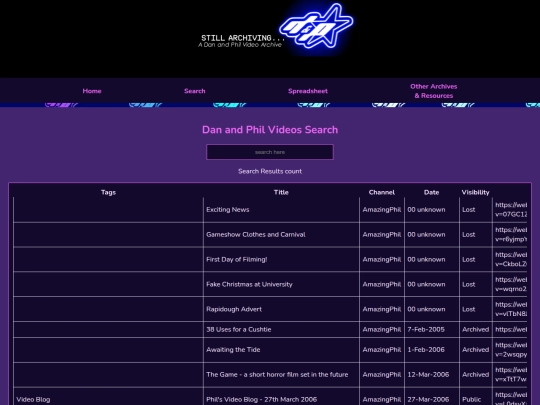Click the Visibility column header
Image resolution: width=540 pixels, height=405 pixels.
click(x=475, y=192)
